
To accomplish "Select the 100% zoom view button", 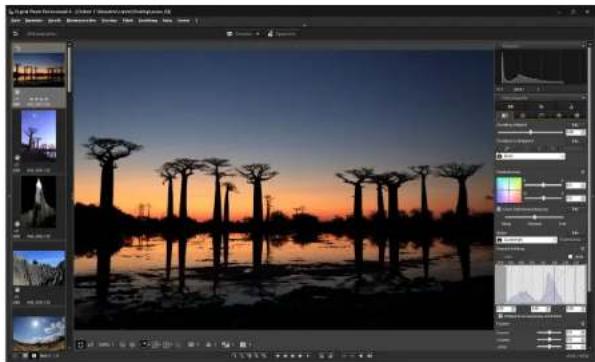I will tap(104, 345).
